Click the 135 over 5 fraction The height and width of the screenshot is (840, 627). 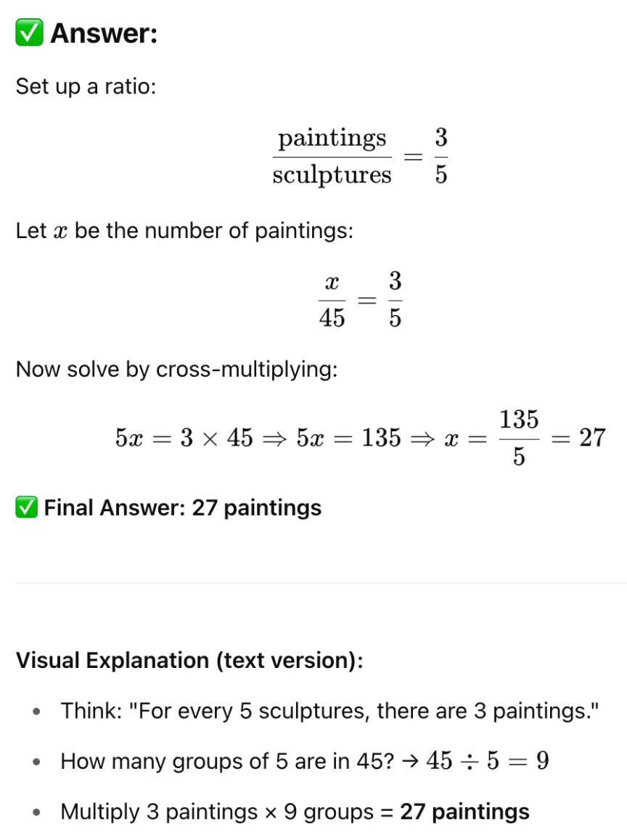(519, 438)
